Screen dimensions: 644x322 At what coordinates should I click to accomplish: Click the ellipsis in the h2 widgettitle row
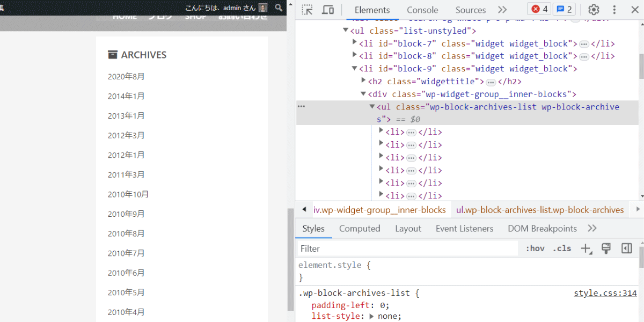(491, 82)
